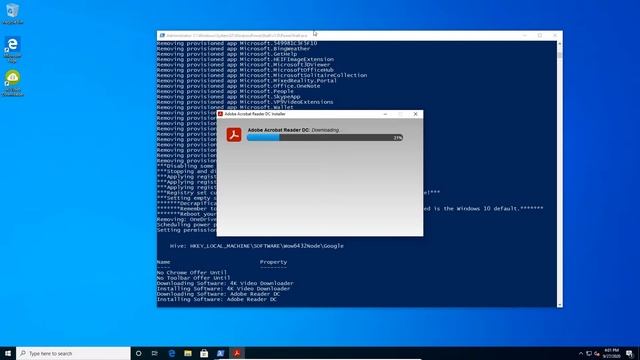This screenshot has width=640, height=360.
Task: Switch to PowerShell via taskbar icon
Action: click(x=220, y=353)
